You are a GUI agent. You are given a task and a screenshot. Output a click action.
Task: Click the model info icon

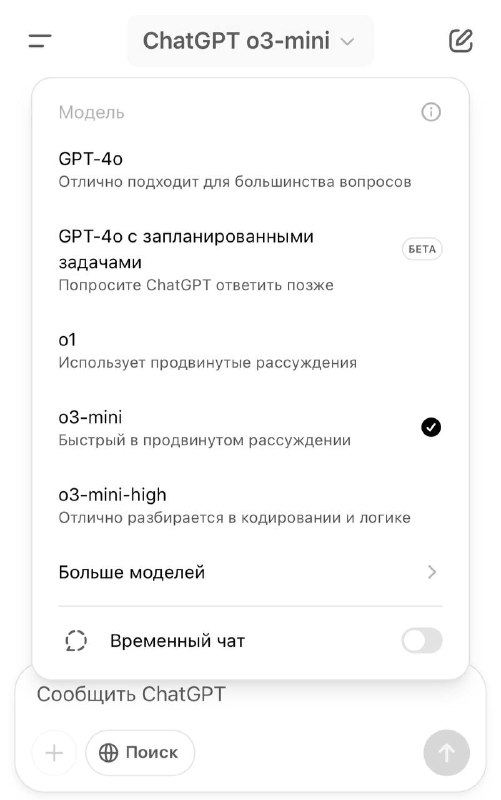[431, 112]
